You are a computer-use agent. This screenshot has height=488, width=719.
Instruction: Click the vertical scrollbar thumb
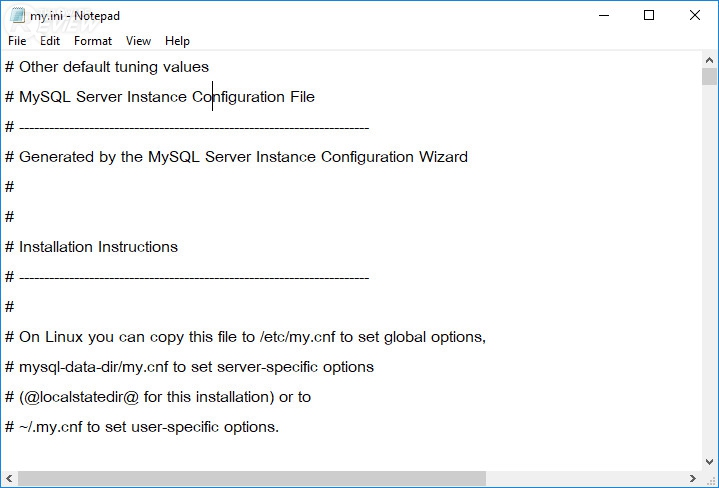710,76
